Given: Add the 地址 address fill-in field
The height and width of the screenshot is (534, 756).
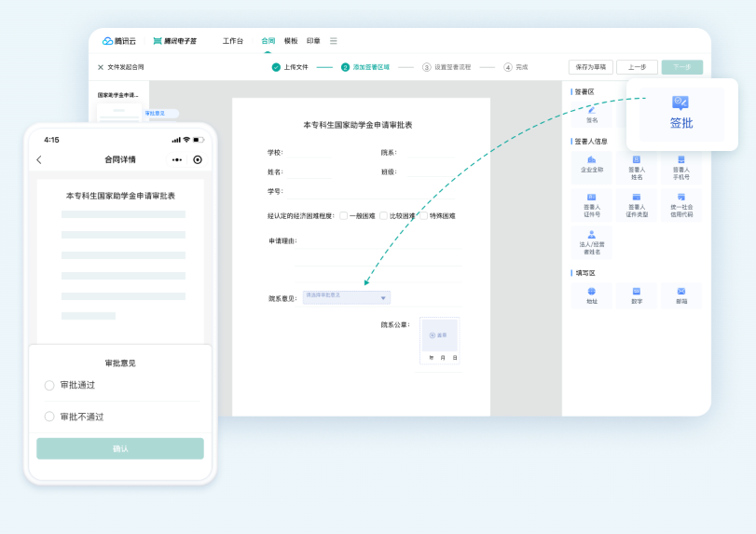Looking at the screenshot, I should 592,295.
